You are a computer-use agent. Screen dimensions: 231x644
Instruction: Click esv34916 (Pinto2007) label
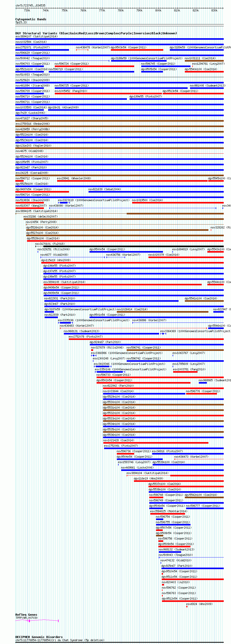pyautogui.click(x=167, y=451)
